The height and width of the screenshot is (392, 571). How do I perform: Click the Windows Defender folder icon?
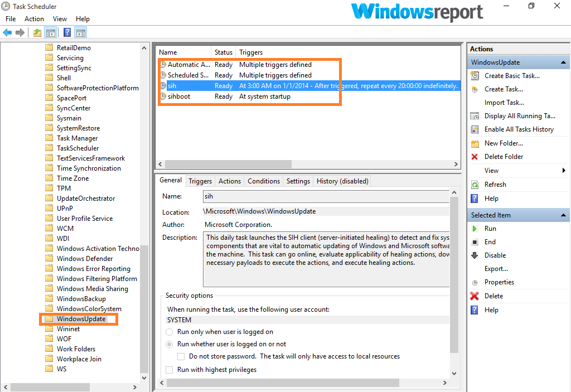coord(49,258)
